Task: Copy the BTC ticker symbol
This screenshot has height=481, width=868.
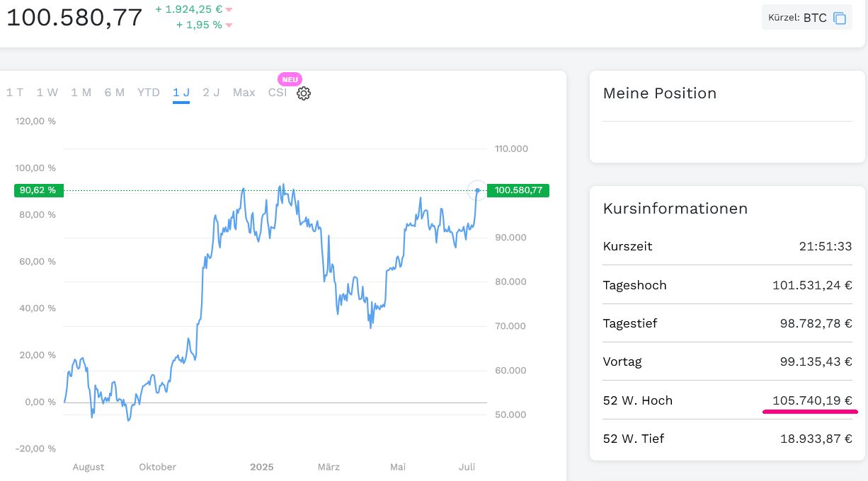Action: [840, 18]
